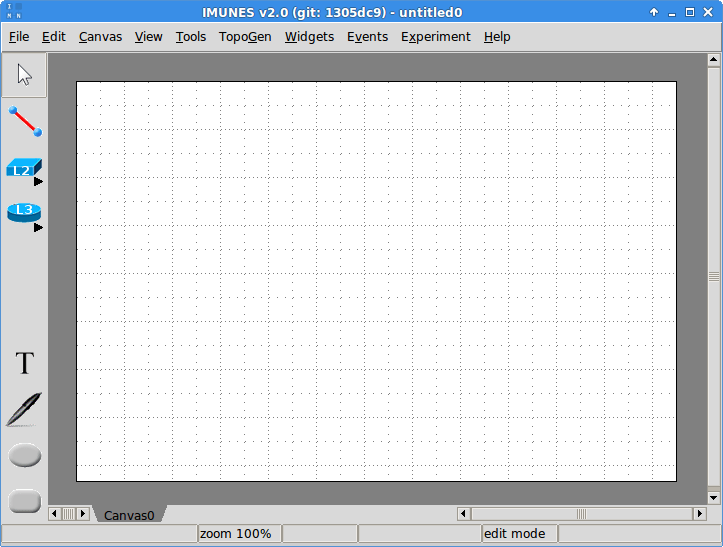Click the vertical scrollbar thumb
723x547 pixels.
coord(713,277)
